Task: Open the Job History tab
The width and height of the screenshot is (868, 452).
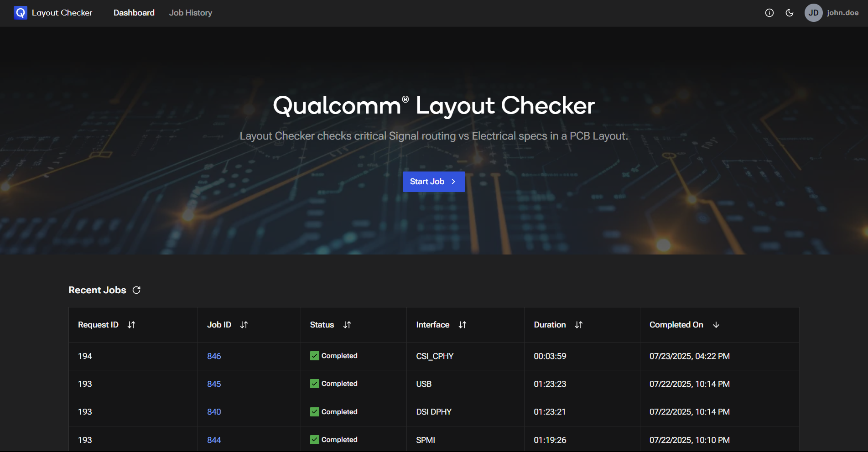Action: click(x=190, y=13)
